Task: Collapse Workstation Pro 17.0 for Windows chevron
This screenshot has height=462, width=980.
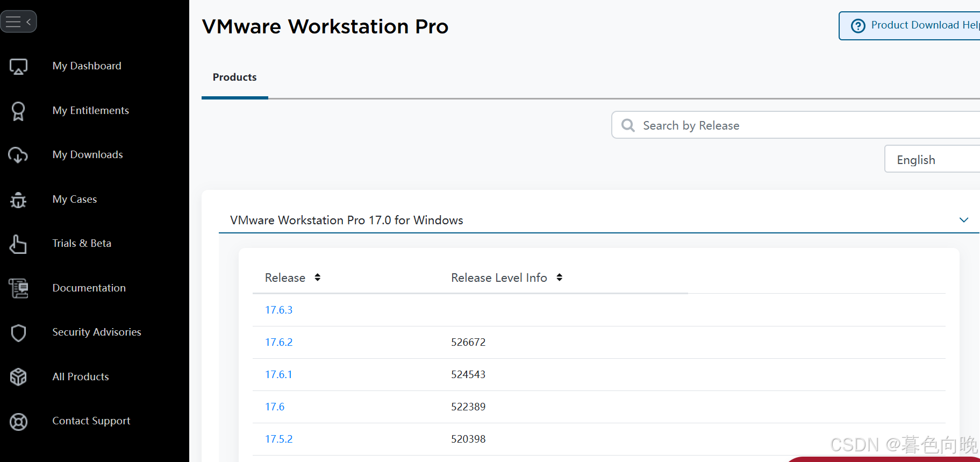Action: coord(964,220)
